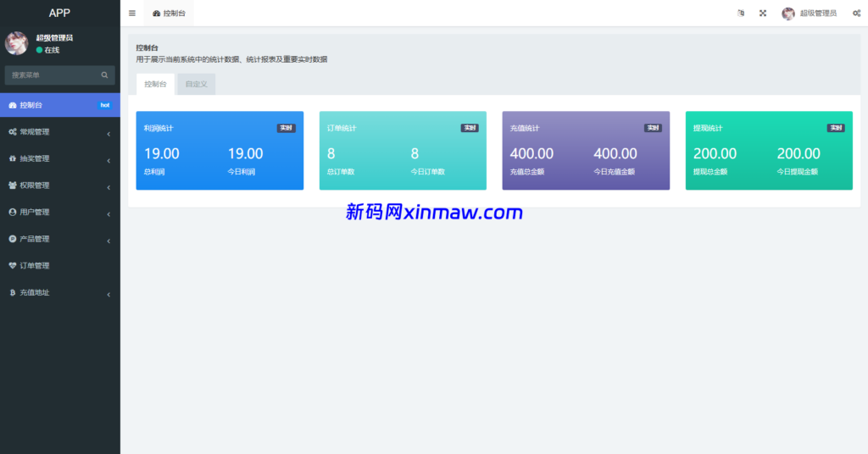This screenshot has height=454, width=868.
Task: Open 充值地址 menu item
Action: point(60,292)
